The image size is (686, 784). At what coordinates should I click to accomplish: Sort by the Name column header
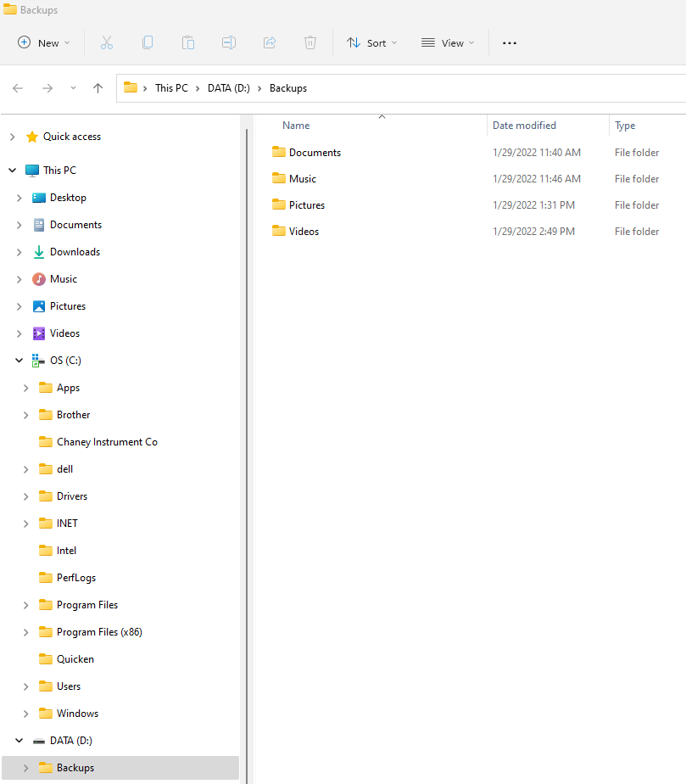(296, 126)
